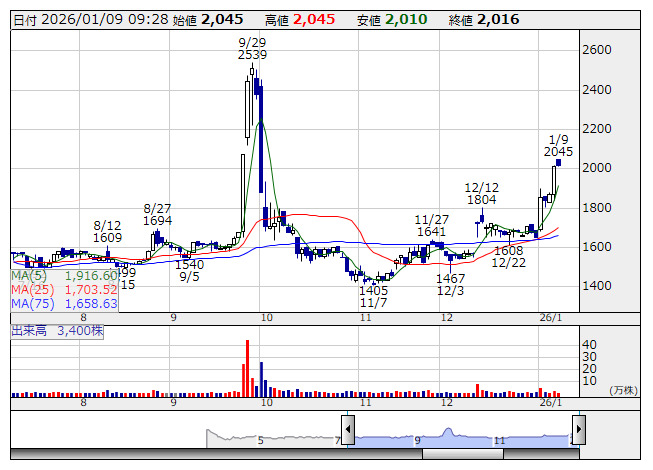Click the 1540 9/5 low label

pos(189,271)
